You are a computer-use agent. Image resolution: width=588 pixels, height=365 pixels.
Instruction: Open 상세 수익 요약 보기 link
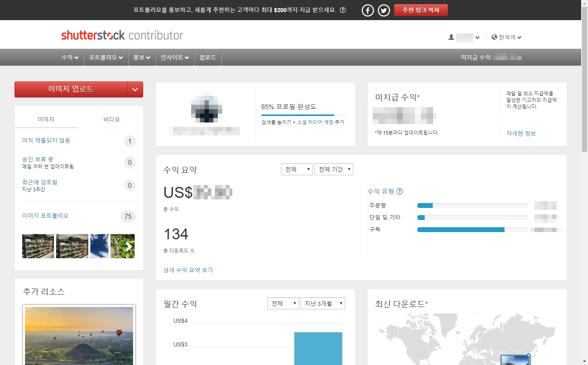(x=188, y=270)
